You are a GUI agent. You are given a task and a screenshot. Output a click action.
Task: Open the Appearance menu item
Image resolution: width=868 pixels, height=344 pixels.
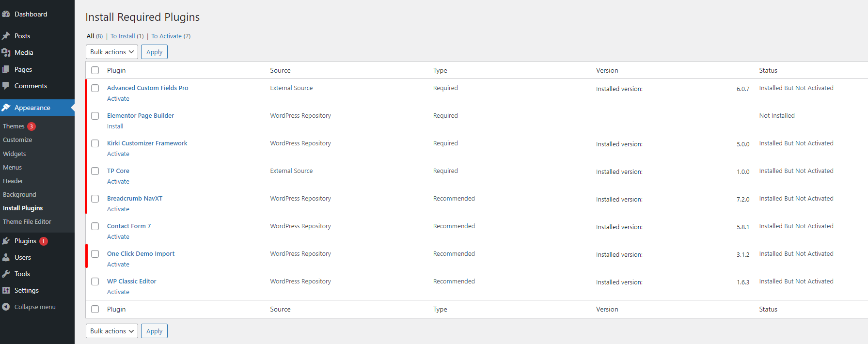pos(37,108)
